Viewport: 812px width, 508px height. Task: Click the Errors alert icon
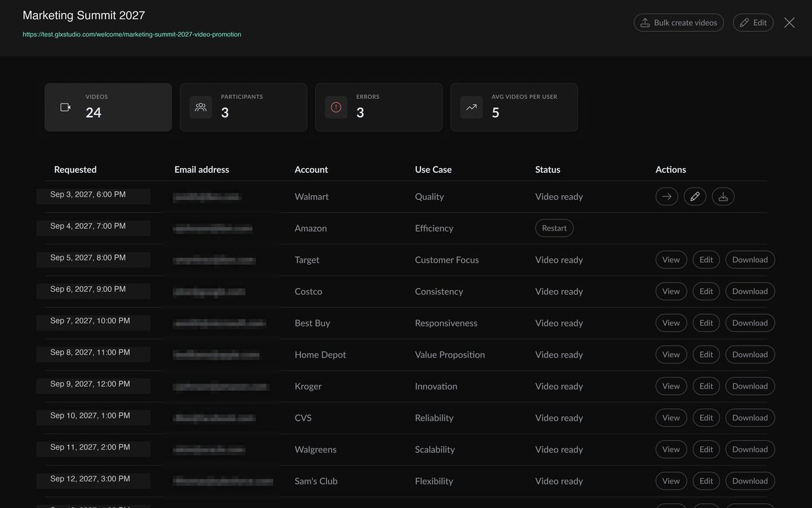(336, 107)
